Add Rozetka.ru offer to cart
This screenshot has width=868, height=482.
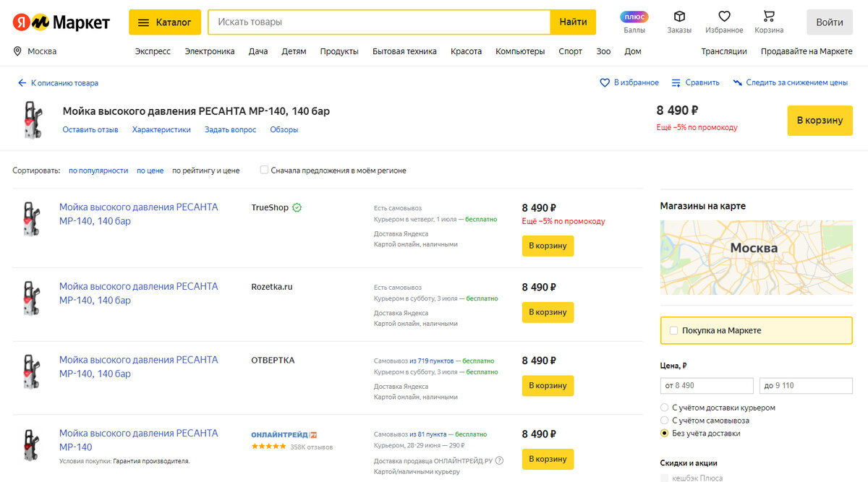pyautogui.click(x=548, y=312)
